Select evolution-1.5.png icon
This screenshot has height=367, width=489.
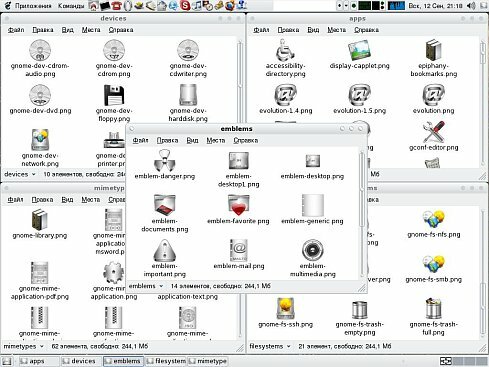click(359, 95)
